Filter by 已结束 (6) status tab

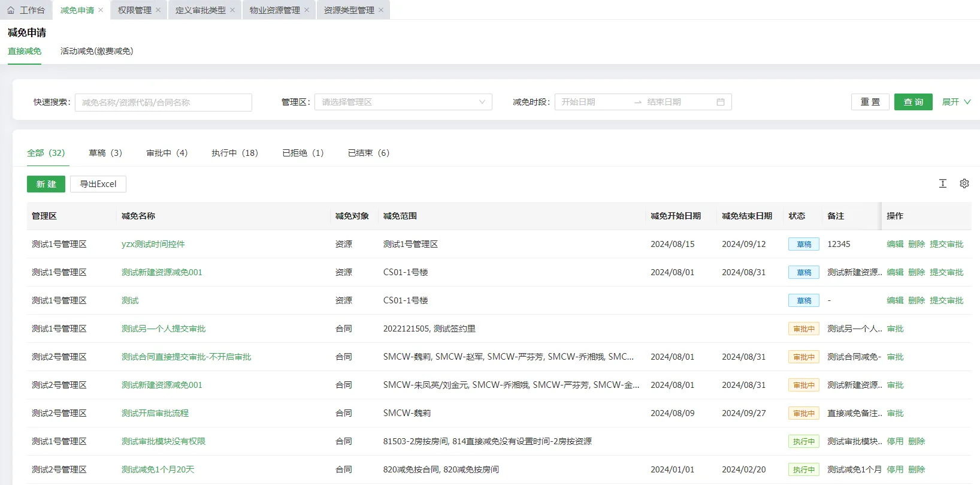pyautogui.click(x=368, y=153)
